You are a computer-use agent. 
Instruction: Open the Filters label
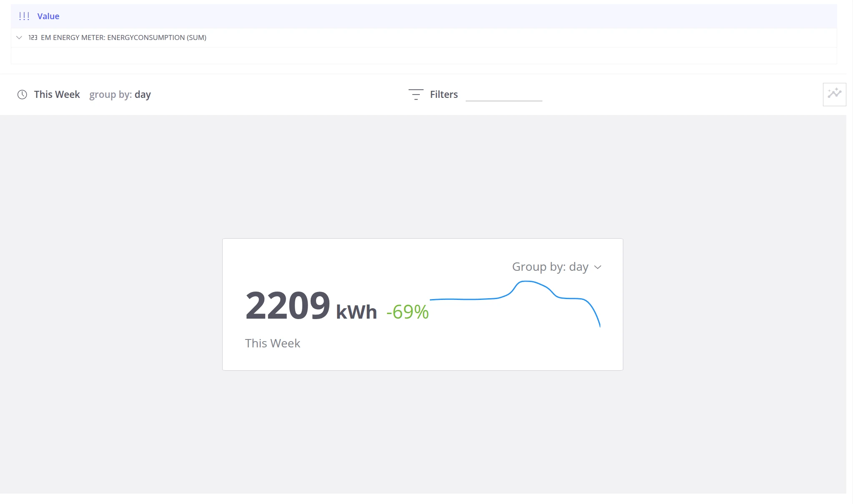click(444, 95)
